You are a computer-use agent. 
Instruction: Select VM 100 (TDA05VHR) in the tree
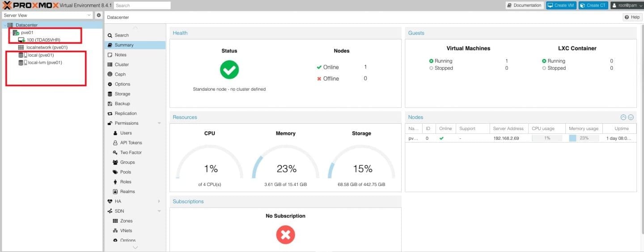pos(43,40)
